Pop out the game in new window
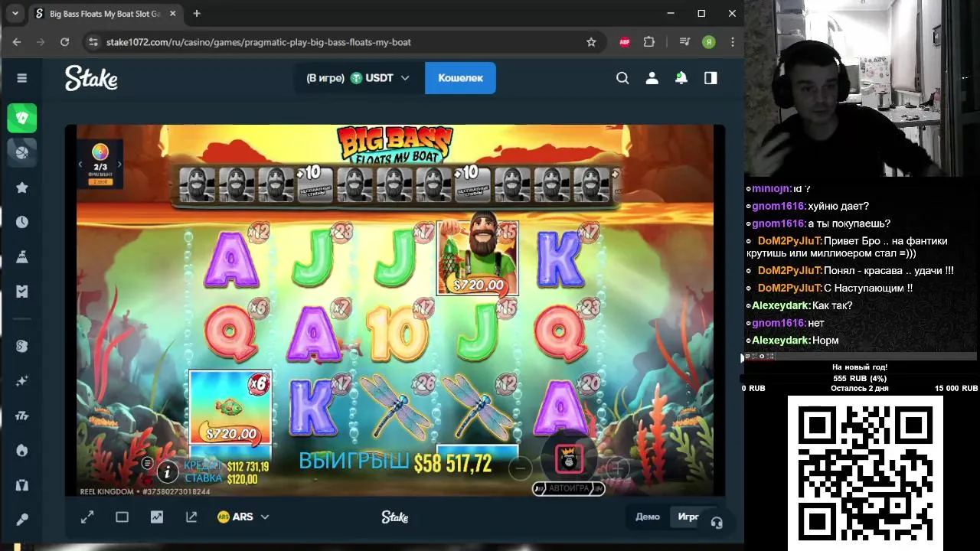 191,517
